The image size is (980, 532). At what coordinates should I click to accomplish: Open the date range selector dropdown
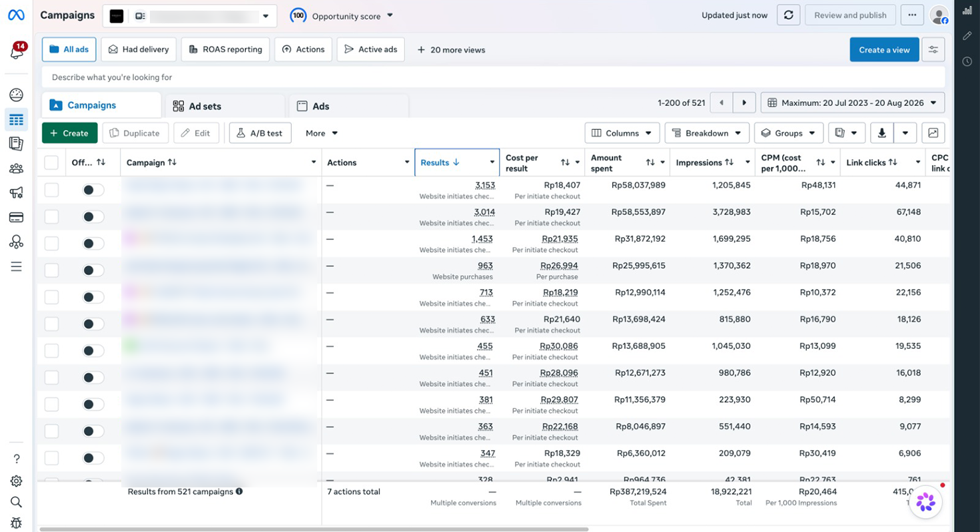pos(853,103)
